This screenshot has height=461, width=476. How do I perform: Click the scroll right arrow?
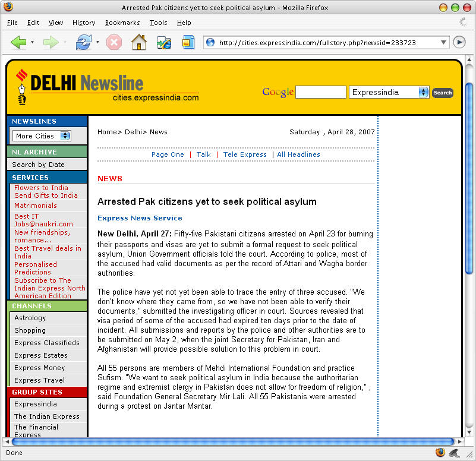[459, 441]
